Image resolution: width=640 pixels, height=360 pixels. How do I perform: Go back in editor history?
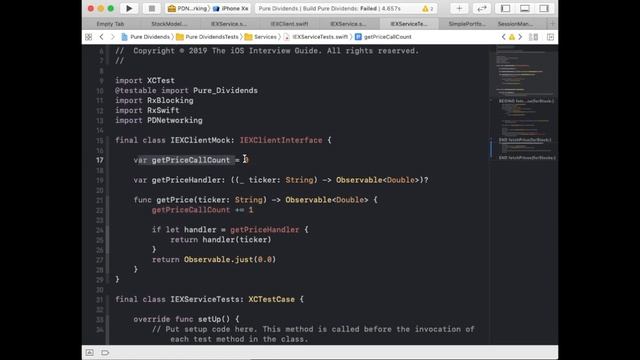pyautogui.click(x=101, y=37)
